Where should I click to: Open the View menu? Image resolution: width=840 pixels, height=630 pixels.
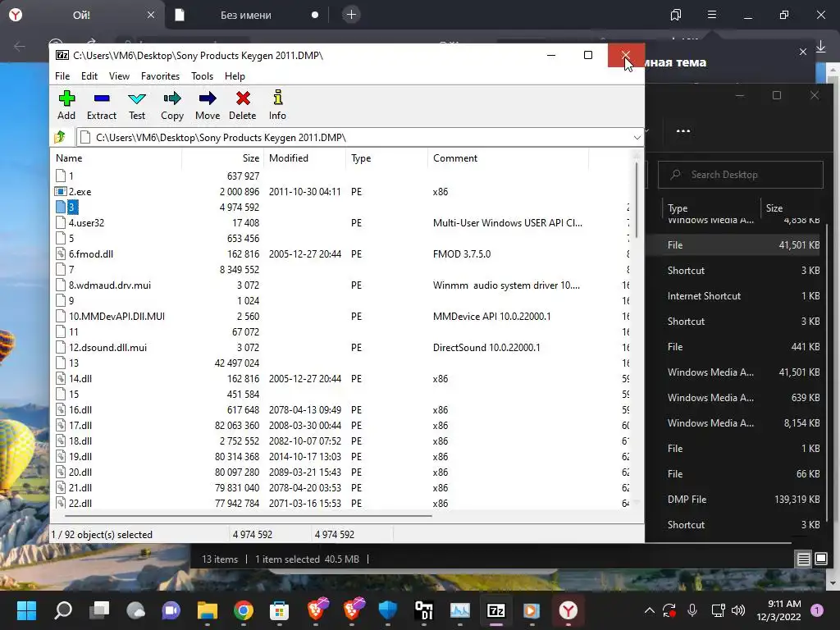click(119, 76)
